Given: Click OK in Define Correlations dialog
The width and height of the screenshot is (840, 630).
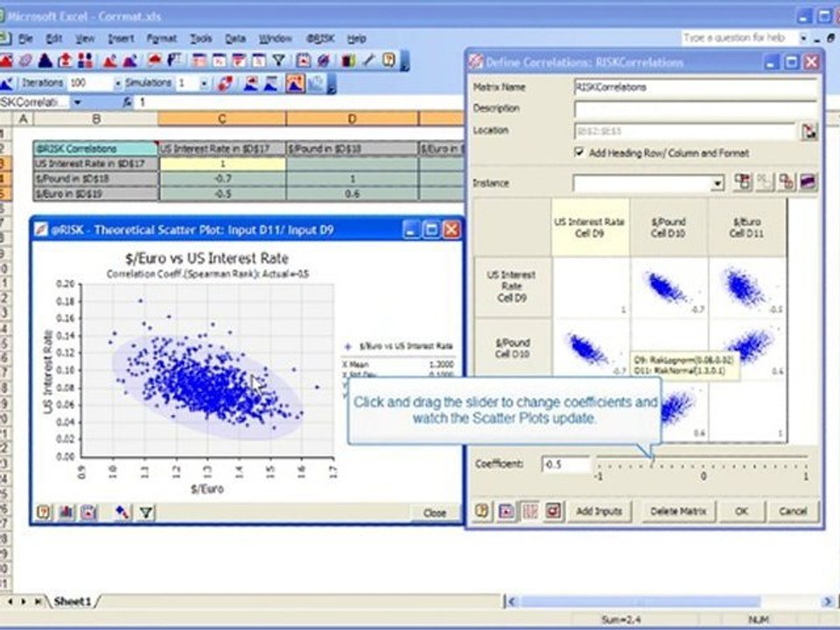Looking at the screenshot, I should (741, 511).
